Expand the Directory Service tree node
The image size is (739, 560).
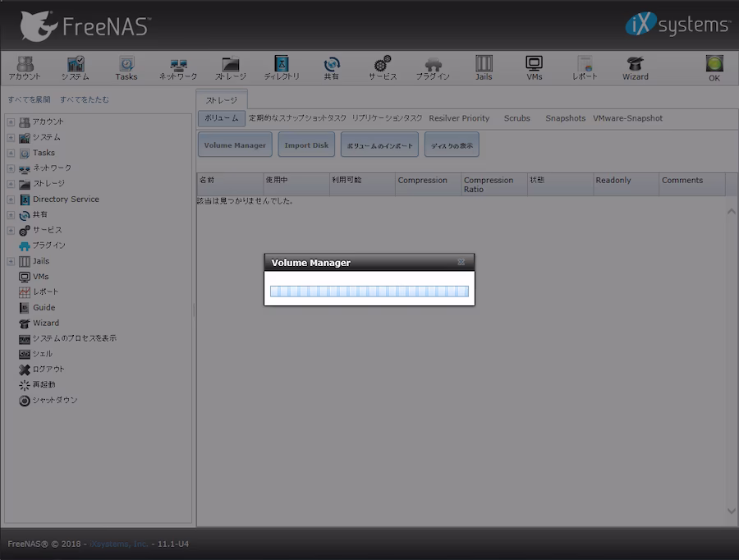coord(11,200)
